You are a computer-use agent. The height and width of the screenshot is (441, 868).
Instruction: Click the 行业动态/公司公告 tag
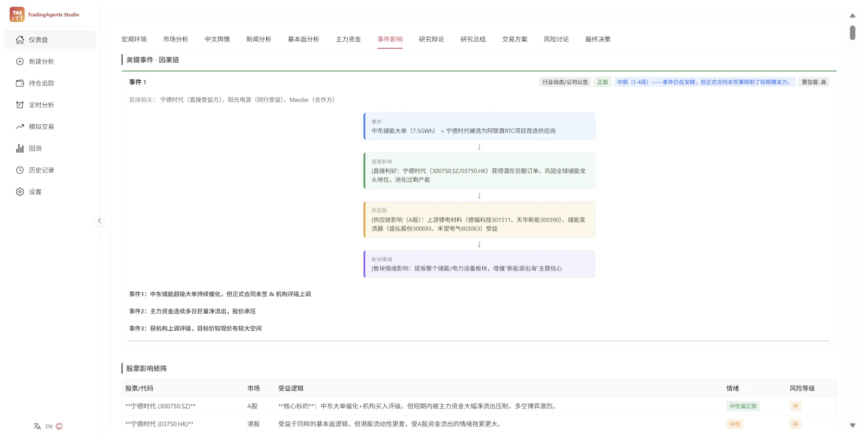click(565, 82)
